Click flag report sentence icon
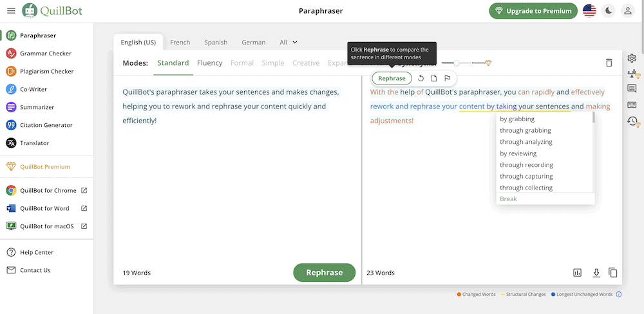 click(448, 79)
